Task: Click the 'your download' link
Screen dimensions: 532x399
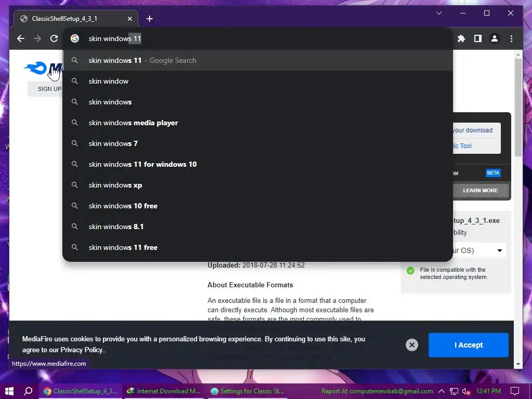Action: (x=473, y=130)
